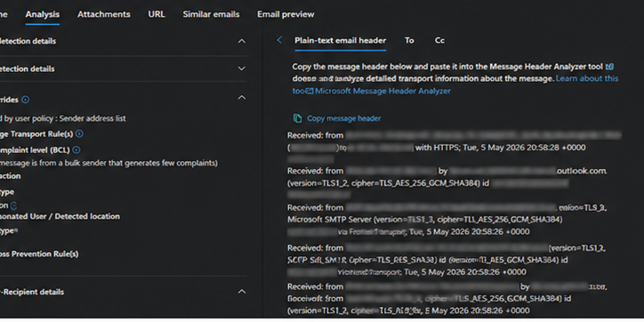Click the 'outlook.com' text in second Received line
The image size is (644, 322).
click(581, 171)
